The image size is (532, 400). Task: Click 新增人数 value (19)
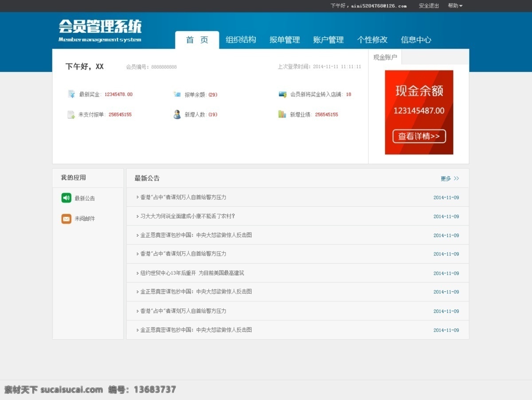click(213, 114)
